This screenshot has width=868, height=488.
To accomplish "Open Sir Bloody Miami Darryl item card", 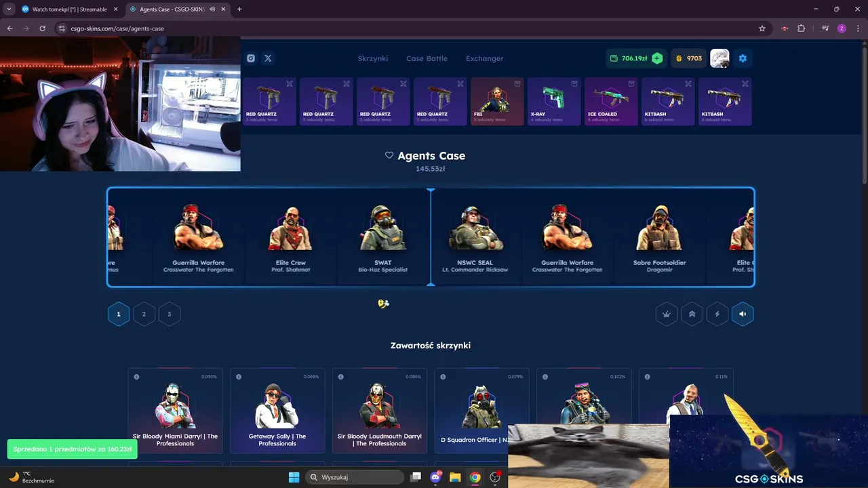I will point(175,411).
